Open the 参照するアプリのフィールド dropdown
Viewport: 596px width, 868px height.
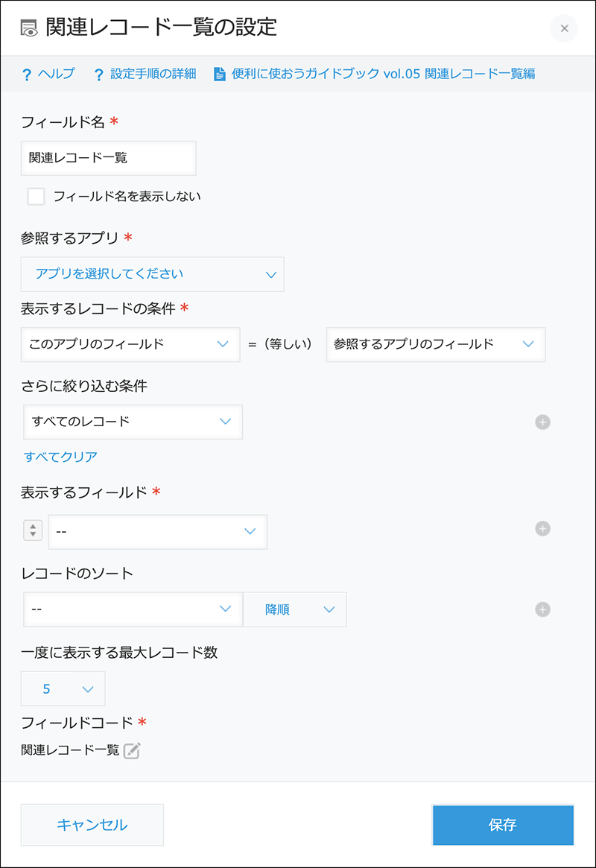[435, 344]
